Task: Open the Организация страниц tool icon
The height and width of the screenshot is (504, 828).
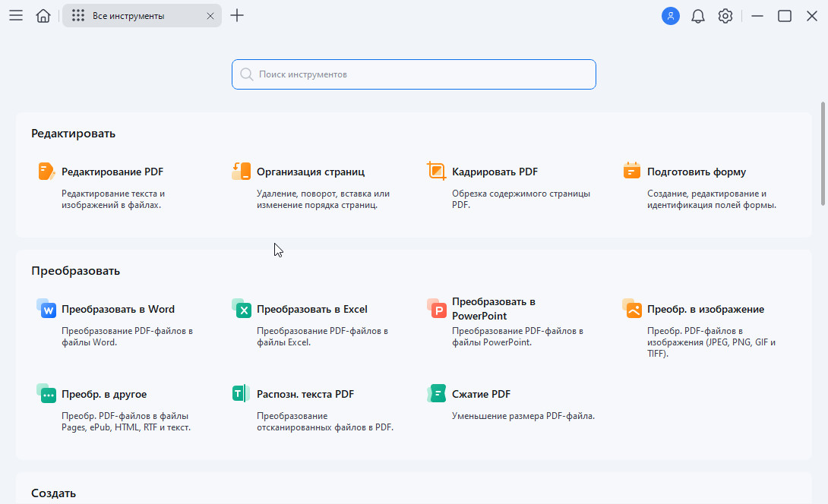Action: [242, 172]
